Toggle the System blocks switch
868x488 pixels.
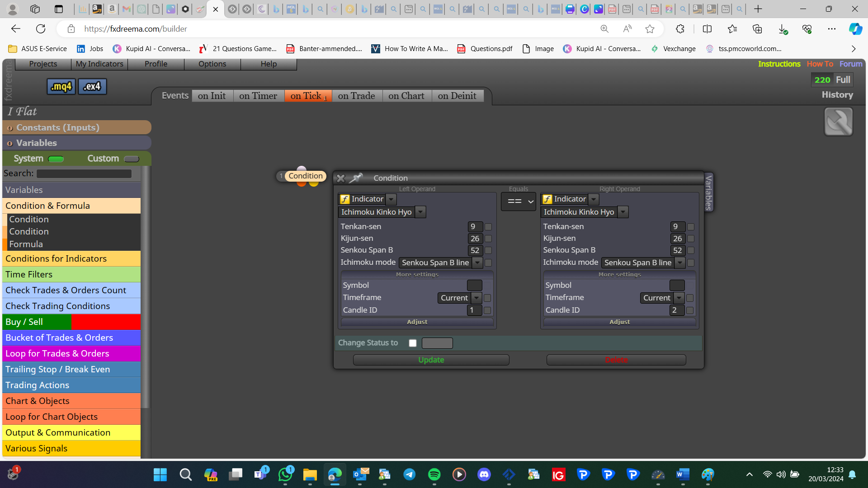pyautogui.click(x=56, y=159)
